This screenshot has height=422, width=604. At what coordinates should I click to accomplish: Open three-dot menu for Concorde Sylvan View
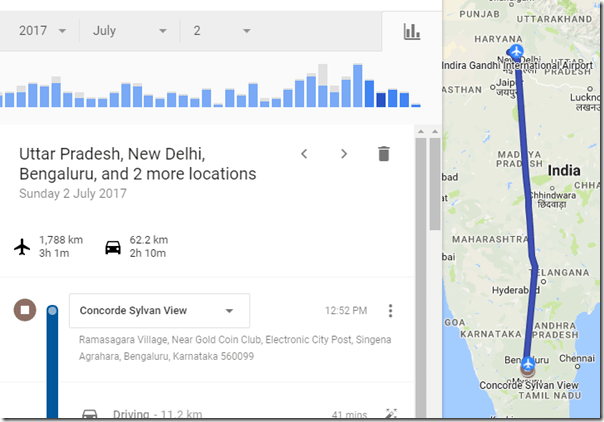pyautogui.click(x=391, y=311)
